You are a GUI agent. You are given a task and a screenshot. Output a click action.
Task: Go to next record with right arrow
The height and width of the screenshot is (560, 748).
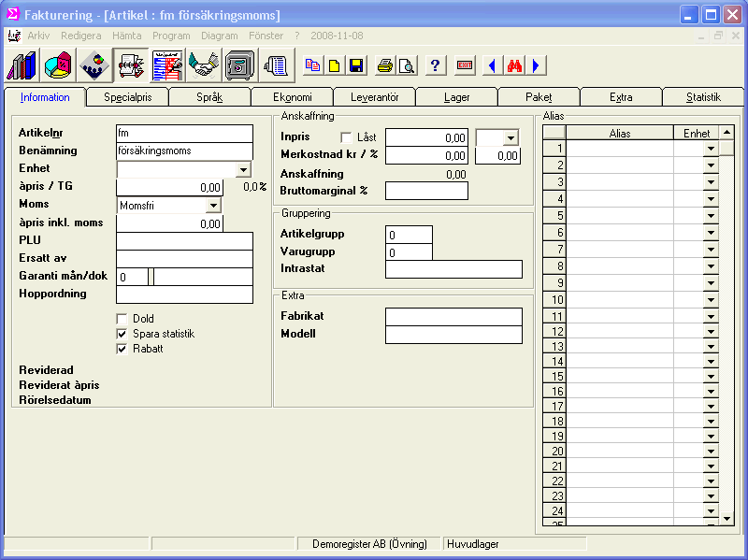(x=536, y=65)
